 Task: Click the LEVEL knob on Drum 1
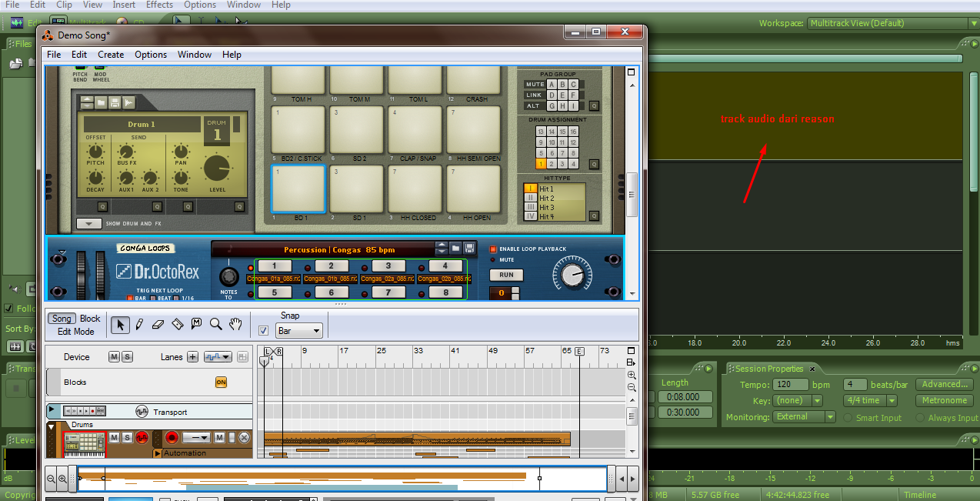pyautogui.click(x=217, y=168)
